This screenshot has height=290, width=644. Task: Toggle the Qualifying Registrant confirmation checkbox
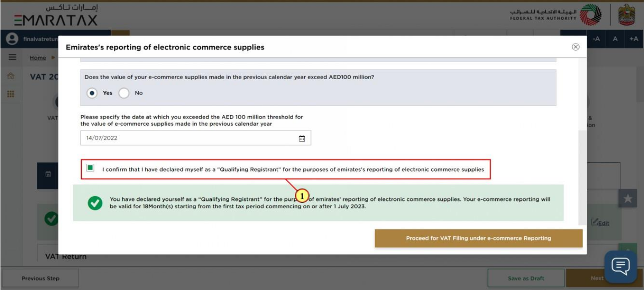[90, 168]
